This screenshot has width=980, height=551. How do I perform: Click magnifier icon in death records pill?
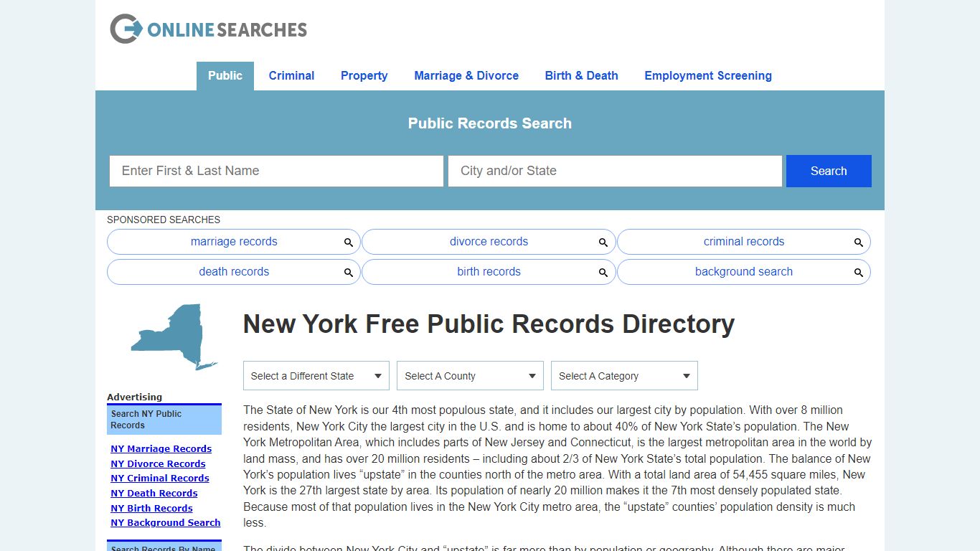coord(349,273)
